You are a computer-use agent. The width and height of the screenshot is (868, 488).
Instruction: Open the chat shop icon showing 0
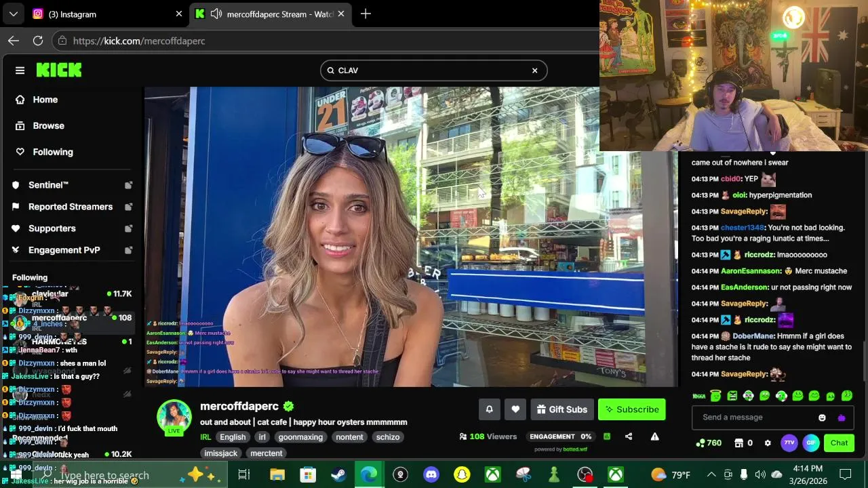743,443
